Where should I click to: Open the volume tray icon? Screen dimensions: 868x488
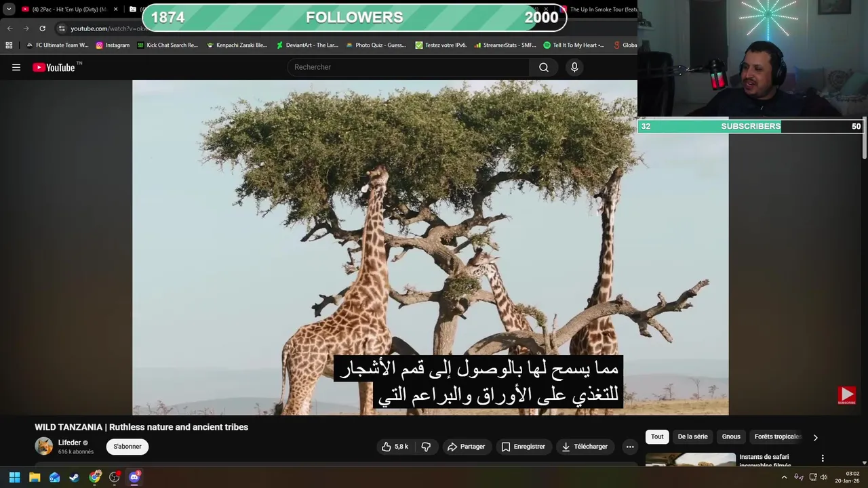pyautogui.click(x=823, y=477)
